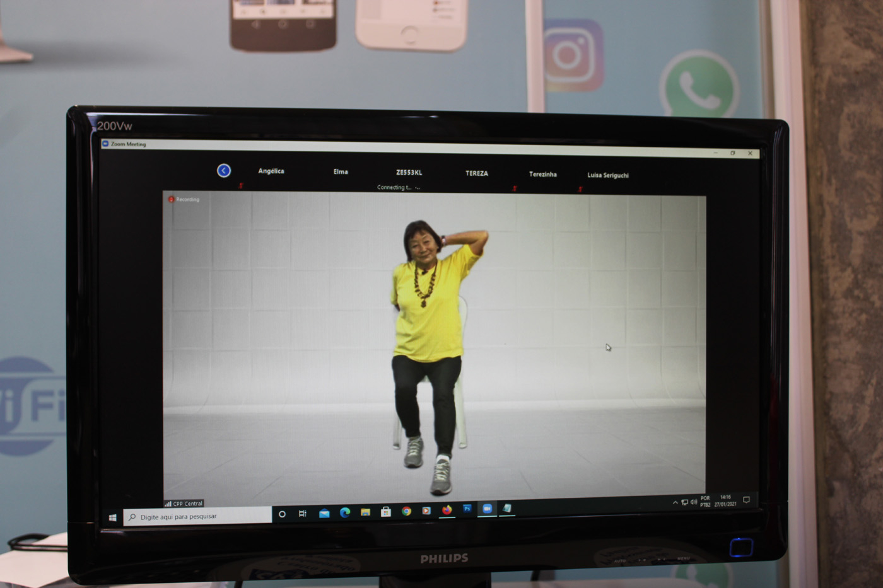Open Microsoft Edge from the taskbar
Screen dimensions: 883x588
tap(345, 512)
